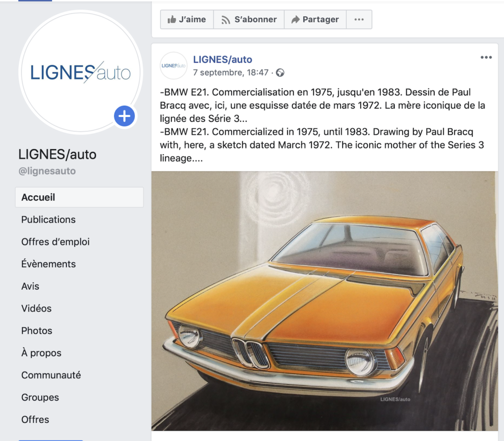The width and height of the screenshot is (504, 441).
Task: Like the page with J'aime button
Action: click(187, 19)
